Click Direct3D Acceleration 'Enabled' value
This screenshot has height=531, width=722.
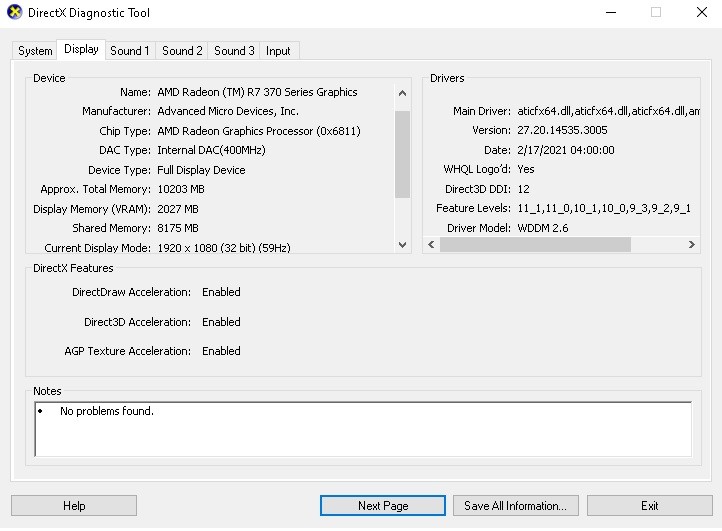221,322
